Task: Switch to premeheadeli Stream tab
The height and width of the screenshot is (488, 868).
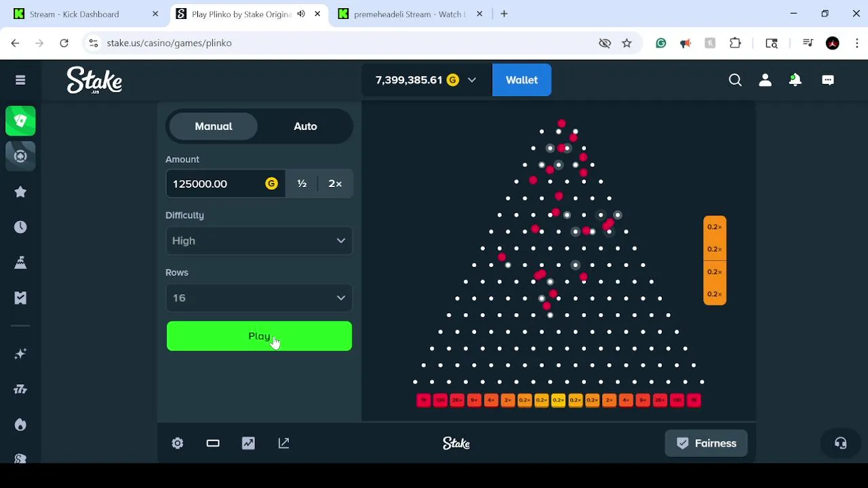Action: point(411,14)
